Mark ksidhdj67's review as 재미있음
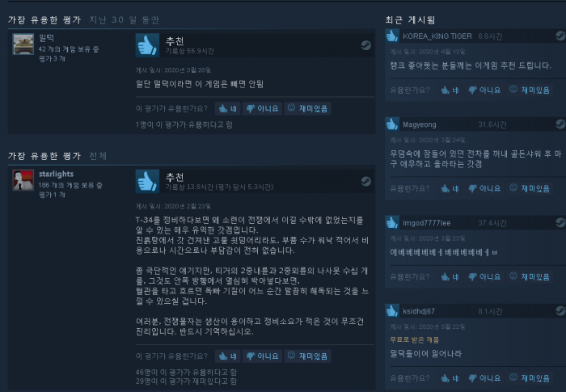The height and width of the screenshot is (392, 566). (530, 378)
